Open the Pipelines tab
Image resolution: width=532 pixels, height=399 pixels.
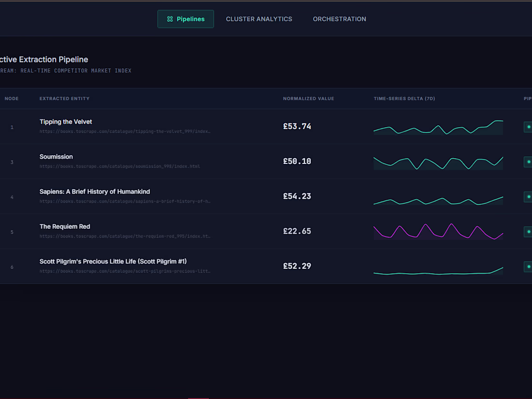186,19
